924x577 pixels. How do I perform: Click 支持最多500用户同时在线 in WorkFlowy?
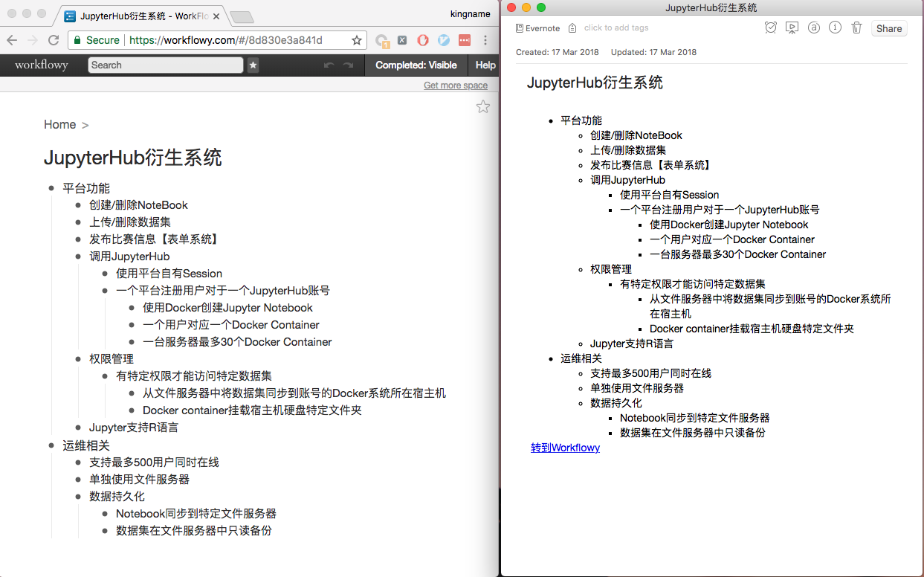pos(154,462)
